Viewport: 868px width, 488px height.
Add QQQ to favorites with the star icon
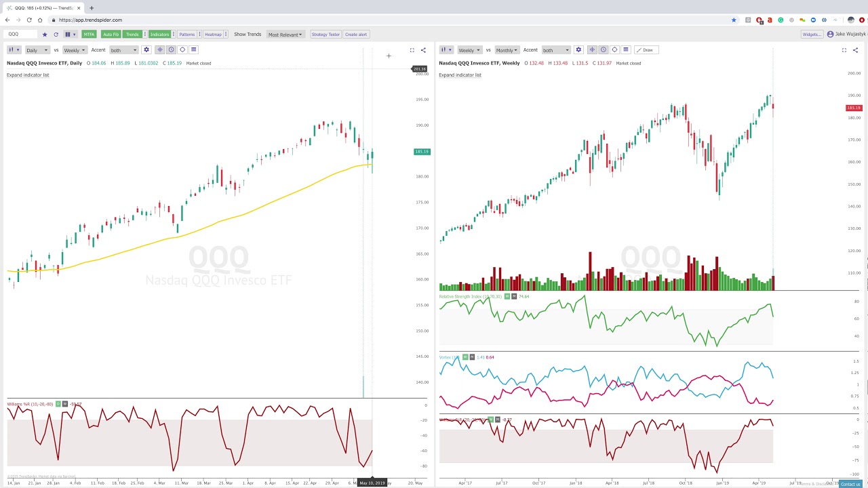pos(45,35)
